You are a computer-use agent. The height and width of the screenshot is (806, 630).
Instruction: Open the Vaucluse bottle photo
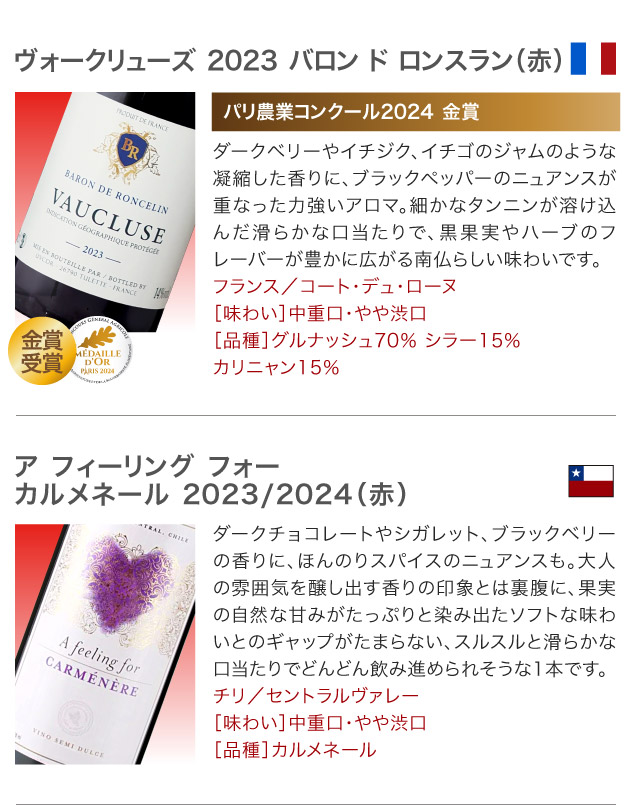105,212
